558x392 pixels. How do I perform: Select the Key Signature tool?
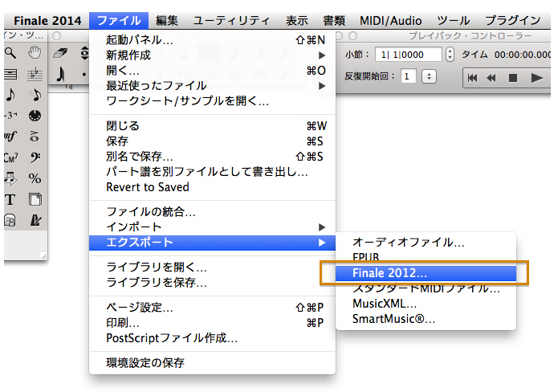[35, 74]
